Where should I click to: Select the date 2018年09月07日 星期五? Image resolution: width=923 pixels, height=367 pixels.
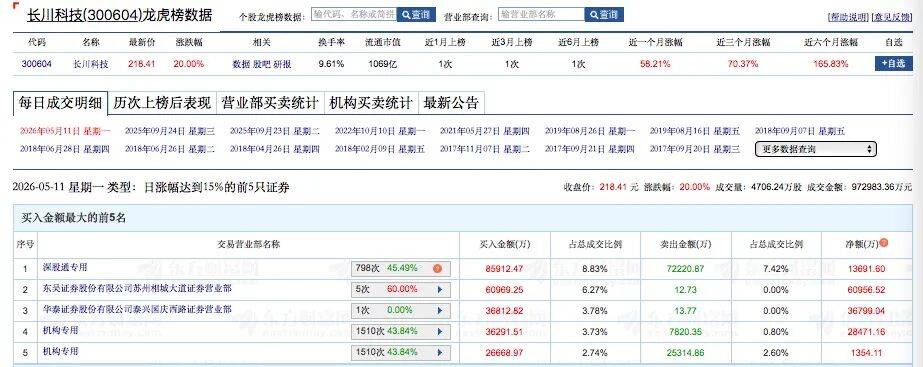click(x=800, y=131)
